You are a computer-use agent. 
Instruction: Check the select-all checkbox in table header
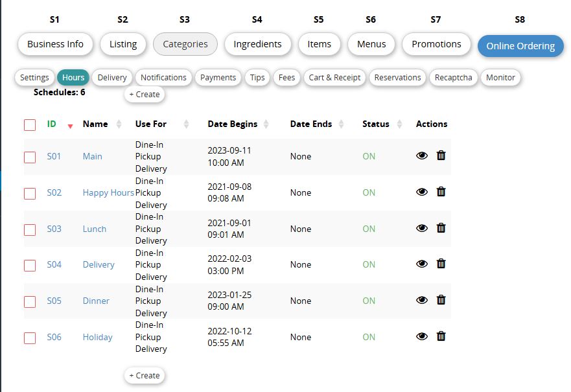[x=30, y=125]
